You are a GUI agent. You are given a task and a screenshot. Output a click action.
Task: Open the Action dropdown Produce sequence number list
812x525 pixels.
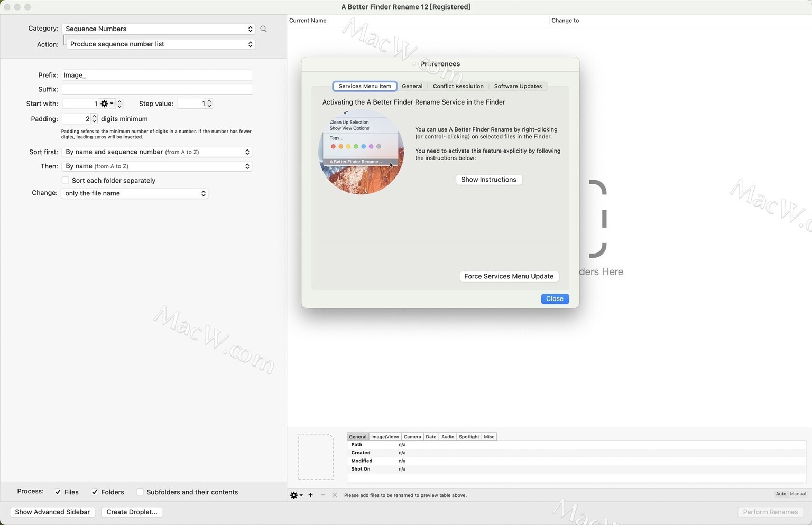pyautogui.click(x=161, y=44)
